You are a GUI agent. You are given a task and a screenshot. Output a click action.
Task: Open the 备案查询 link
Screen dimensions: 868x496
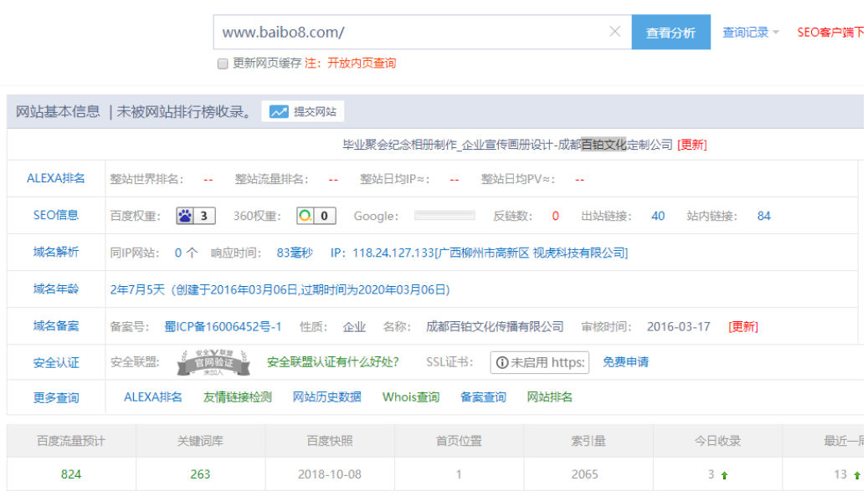[483, 397]
